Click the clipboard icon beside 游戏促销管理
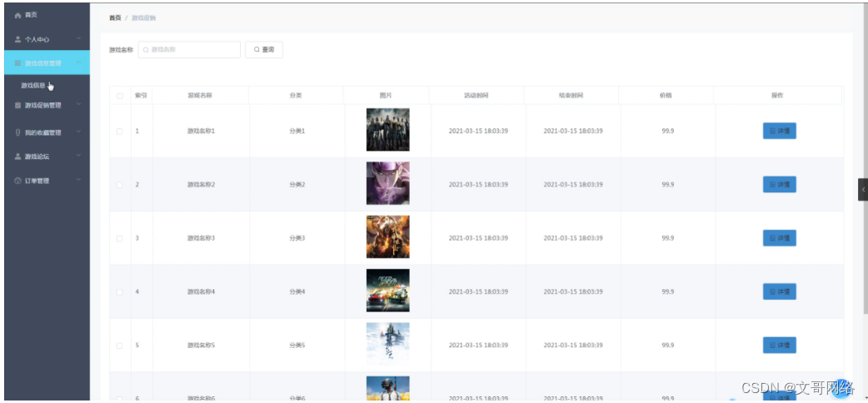 pyautogui.click(x=17, y=105)
